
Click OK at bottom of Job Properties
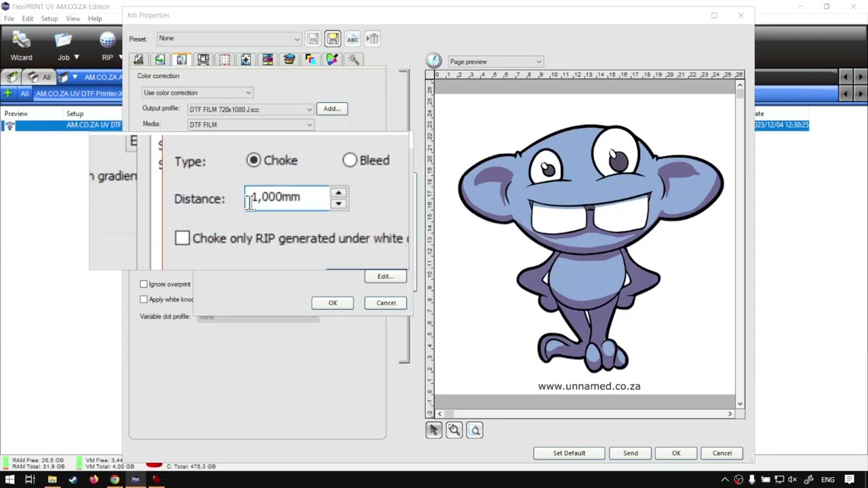click(676, 453)
